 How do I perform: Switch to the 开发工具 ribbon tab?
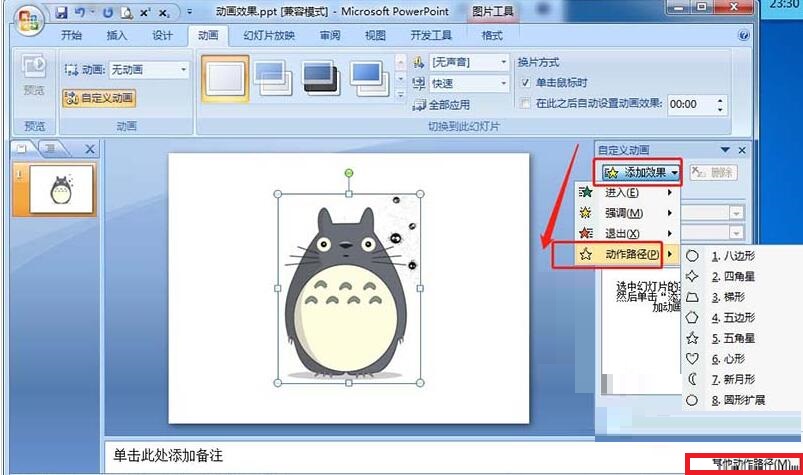(x=431, y=35)
